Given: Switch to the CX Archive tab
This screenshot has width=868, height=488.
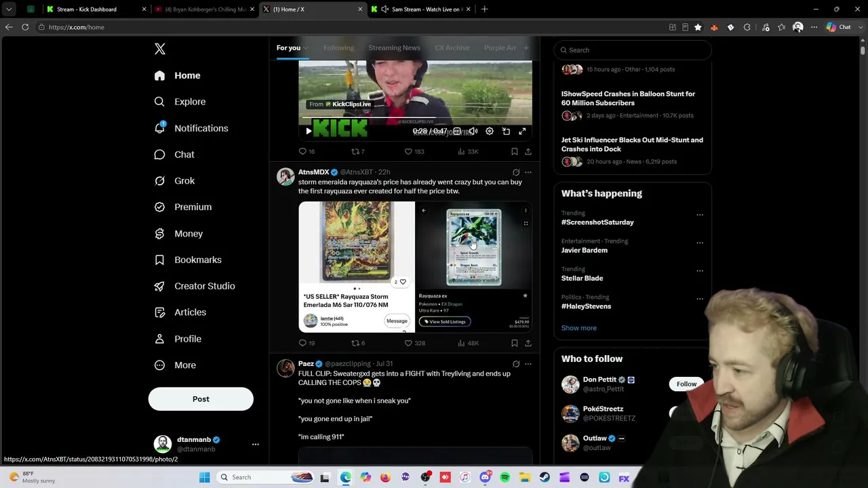Looking at the screenshot, I should 452,48.
